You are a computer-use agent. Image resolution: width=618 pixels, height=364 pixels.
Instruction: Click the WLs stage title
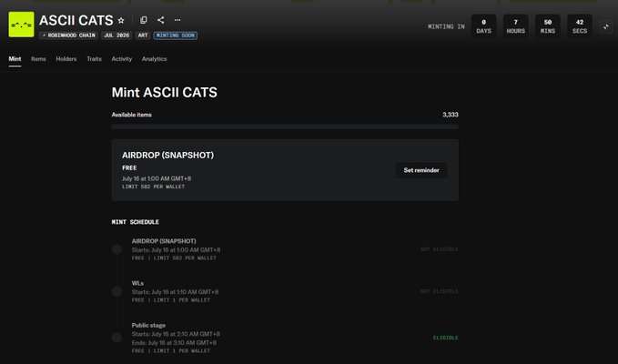(137, 283)
